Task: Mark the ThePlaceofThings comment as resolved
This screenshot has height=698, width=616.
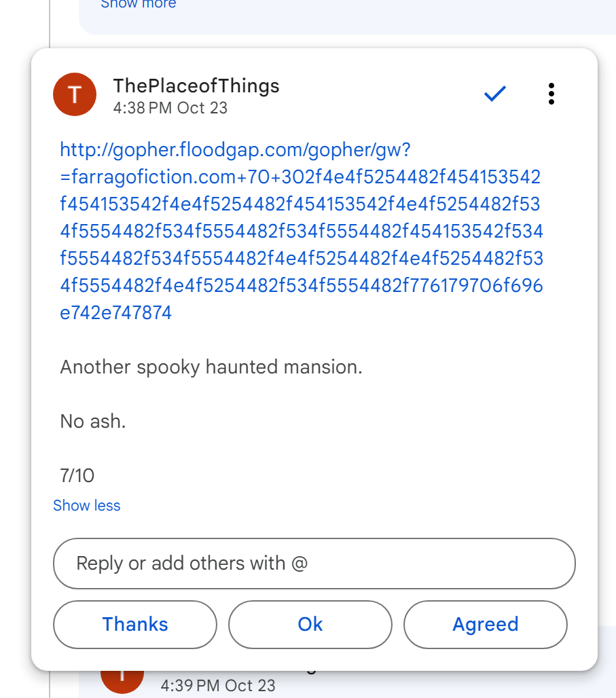Action: click(495, 94)
